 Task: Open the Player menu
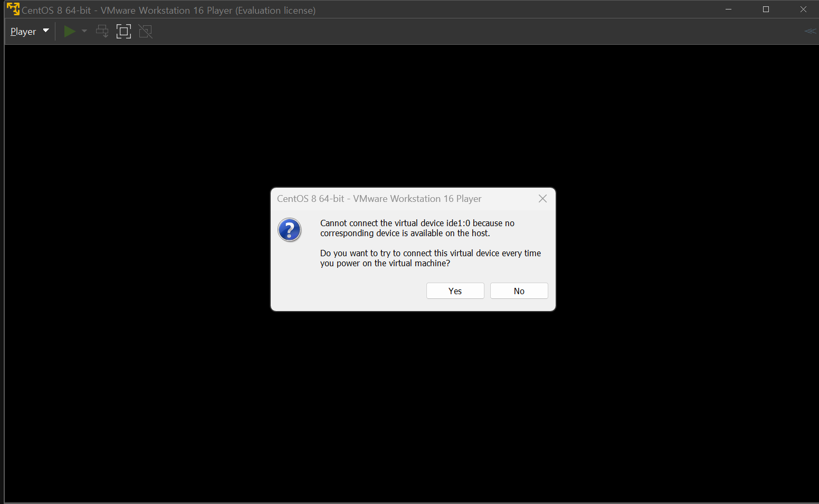tap(30, 32)
